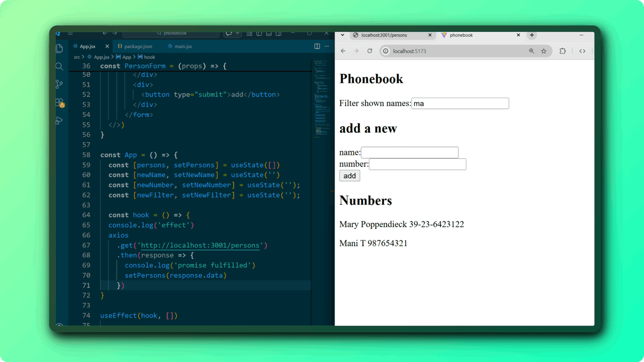Focus the name input field

point(409,152)
